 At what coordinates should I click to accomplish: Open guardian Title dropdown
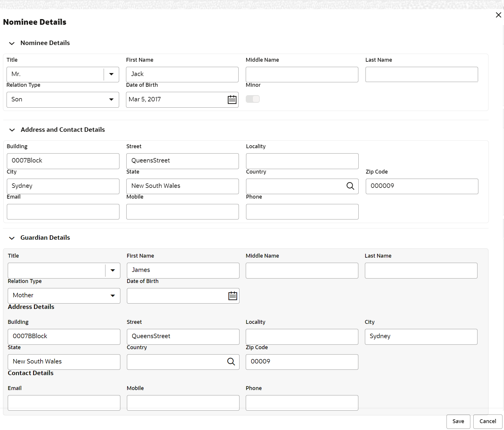pyautogui.click(x=64, y=270)
